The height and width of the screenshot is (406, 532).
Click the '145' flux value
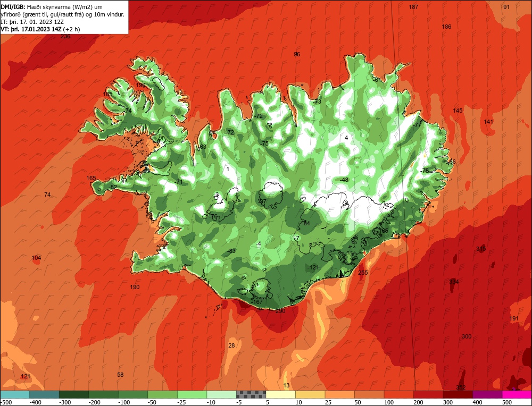[458, 111]
